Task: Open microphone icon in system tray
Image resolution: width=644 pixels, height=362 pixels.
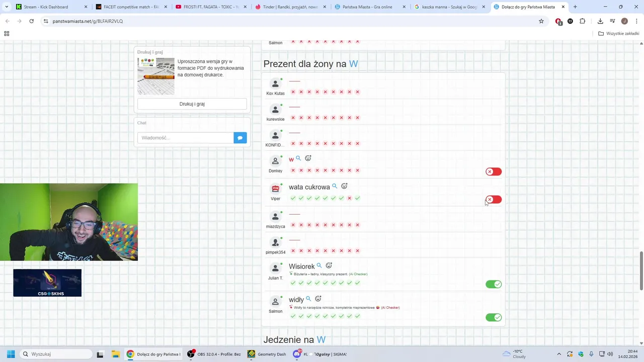Action: [x=591, y=354]
